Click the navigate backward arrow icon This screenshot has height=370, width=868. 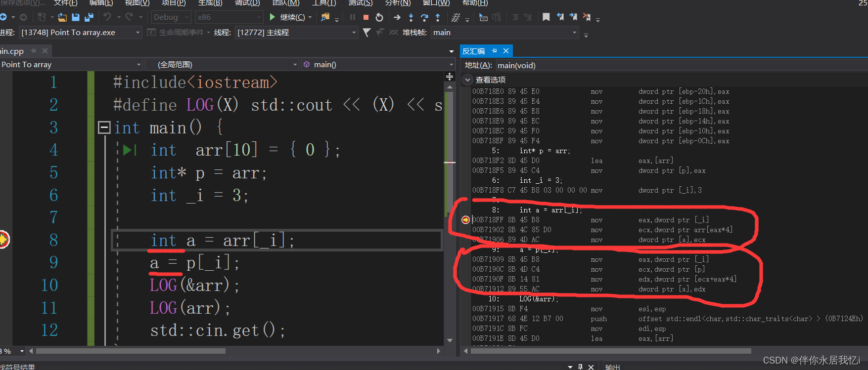pyautogui.click(x=3, y=17)
